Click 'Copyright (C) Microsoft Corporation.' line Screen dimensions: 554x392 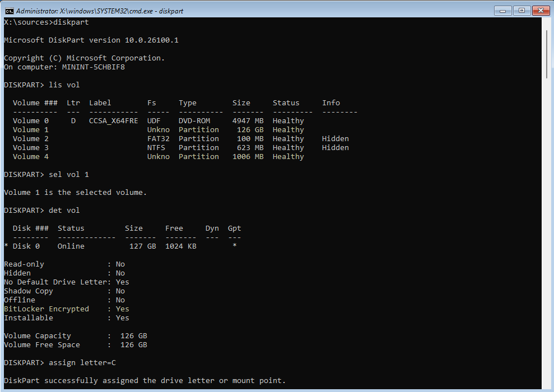coord(84,58)
